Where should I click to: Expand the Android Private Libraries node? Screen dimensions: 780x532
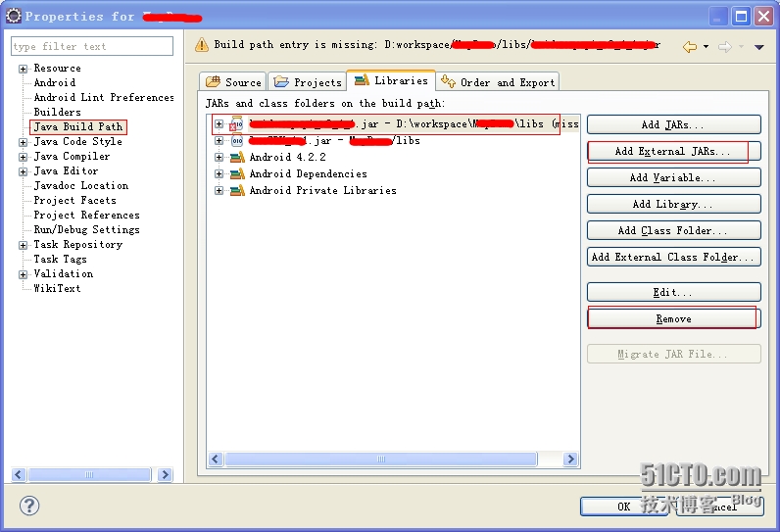click(219, 190)
